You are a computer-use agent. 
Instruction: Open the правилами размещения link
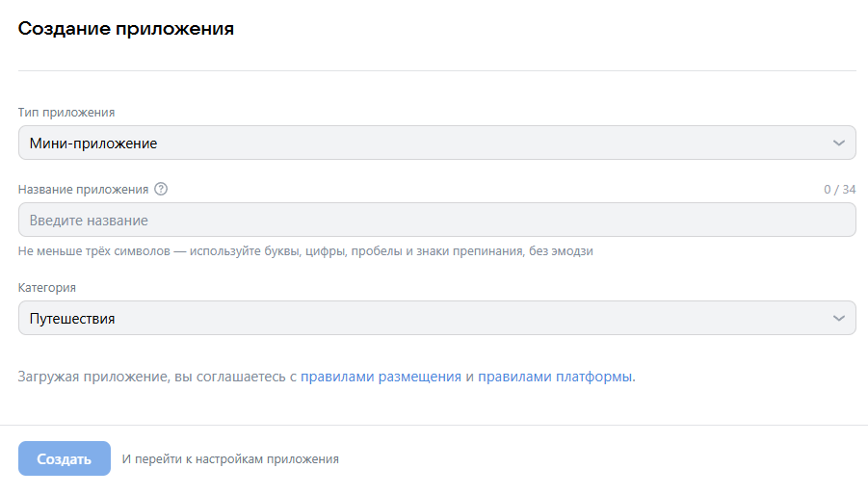[381, 377]
